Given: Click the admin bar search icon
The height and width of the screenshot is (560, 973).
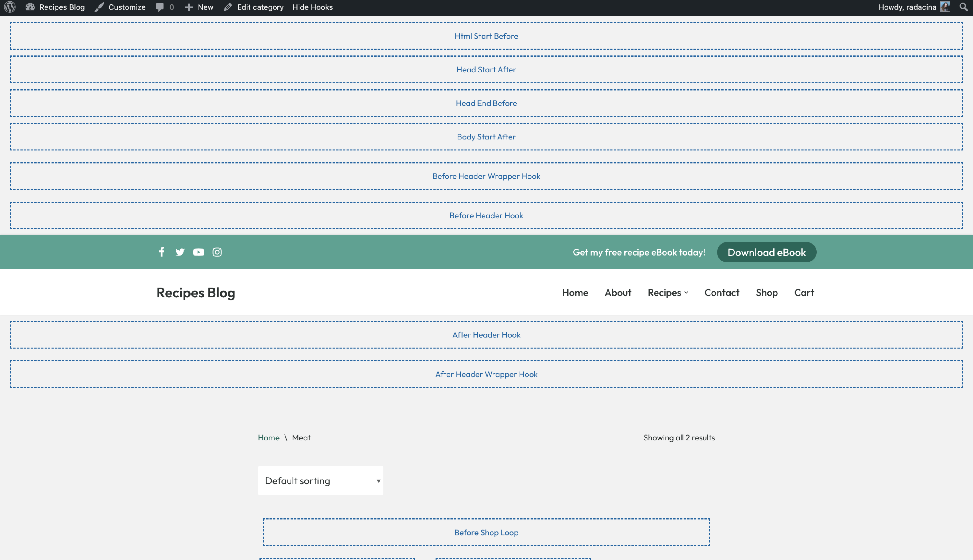Looking at the screenshot, I should (x=963, y=7).
